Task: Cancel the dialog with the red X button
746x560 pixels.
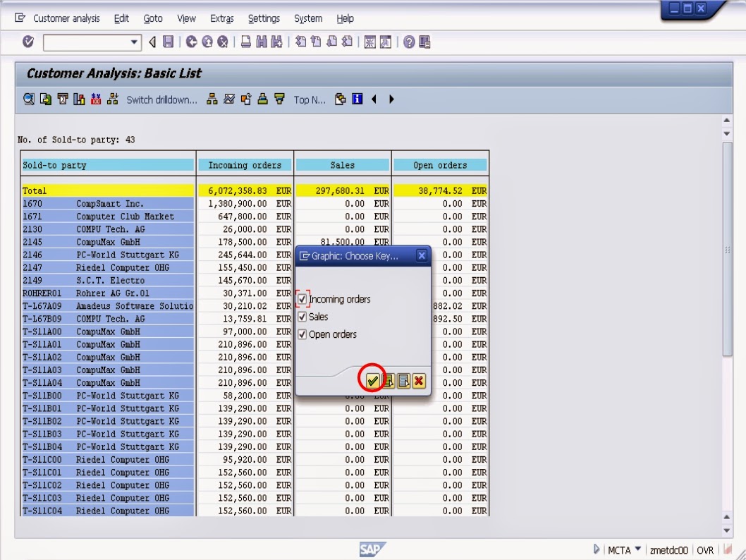Action: tap(419, 381)
